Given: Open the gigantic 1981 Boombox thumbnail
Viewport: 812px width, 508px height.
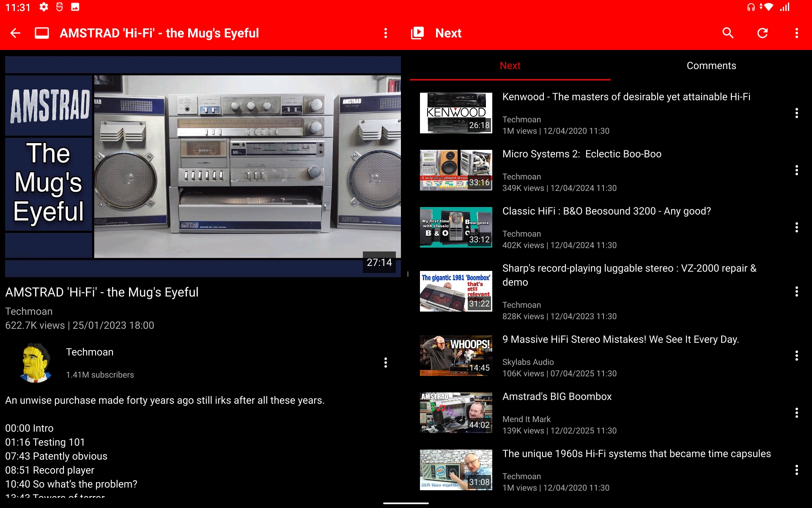Looking at the screenshot, I should 456,291.
